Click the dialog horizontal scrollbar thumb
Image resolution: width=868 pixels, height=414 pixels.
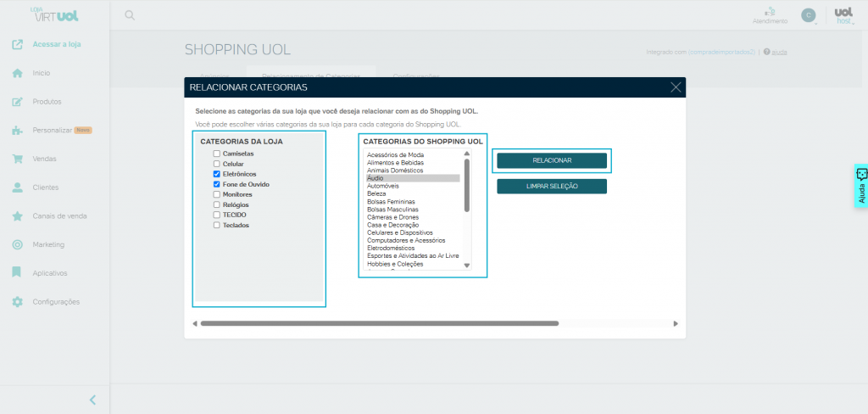tap(380, 324)
